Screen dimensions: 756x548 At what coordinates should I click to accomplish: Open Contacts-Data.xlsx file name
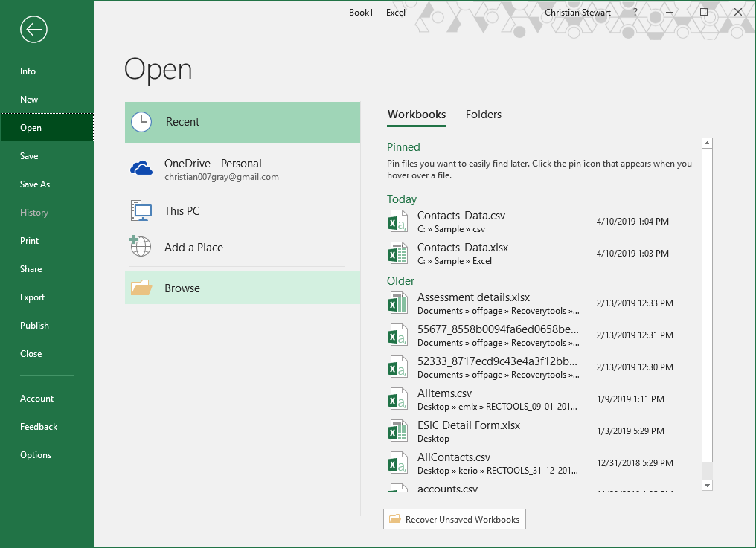pyautogui.click(x=462, y=248)
